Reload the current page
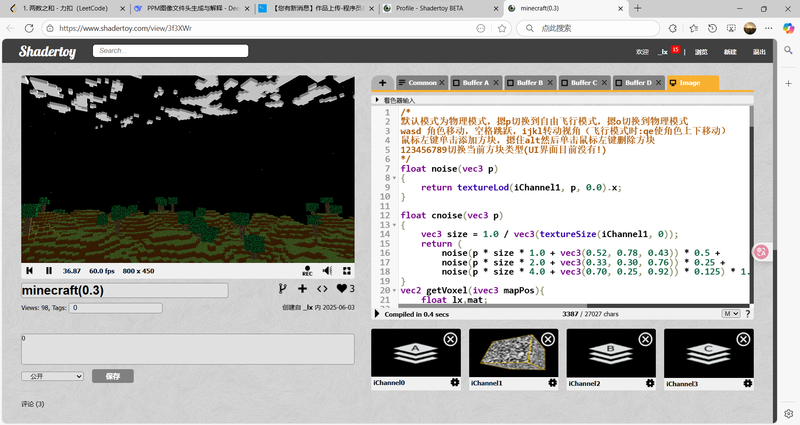Image resolution: width=800 pixels, height=425 pixels. 29,28
